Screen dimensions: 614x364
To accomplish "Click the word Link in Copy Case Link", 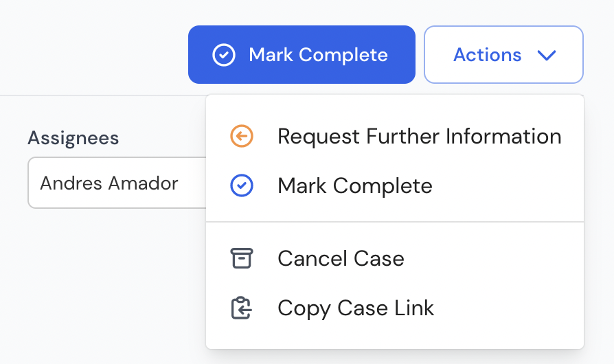I will [414, 308].
